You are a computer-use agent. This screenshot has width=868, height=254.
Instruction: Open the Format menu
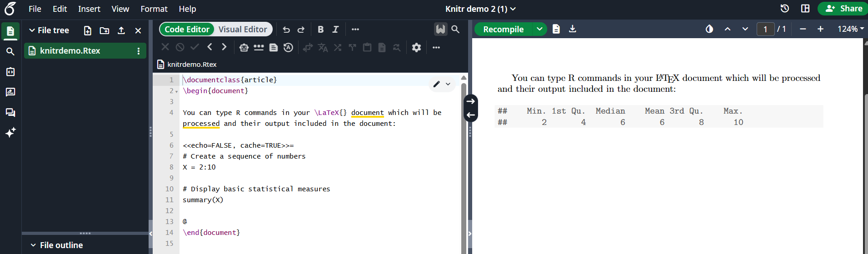pyautogui.click(x=154, y=9)
